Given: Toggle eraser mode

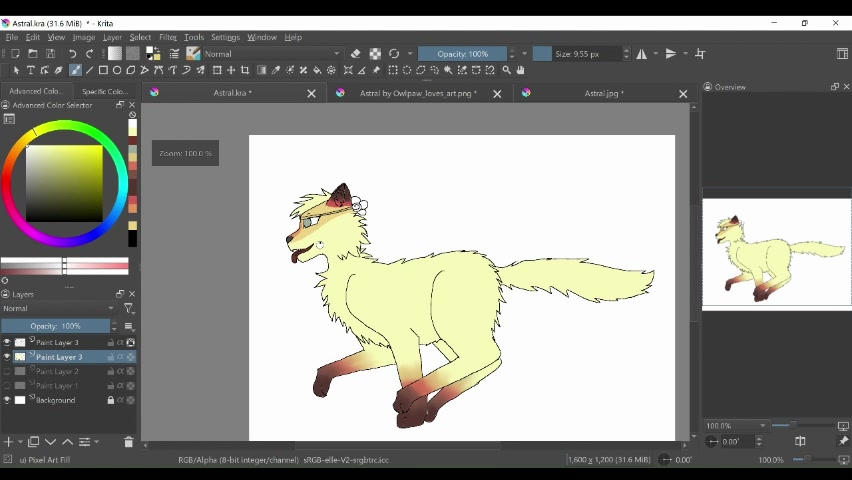Looking at the screenshot, I should [355, 53].
